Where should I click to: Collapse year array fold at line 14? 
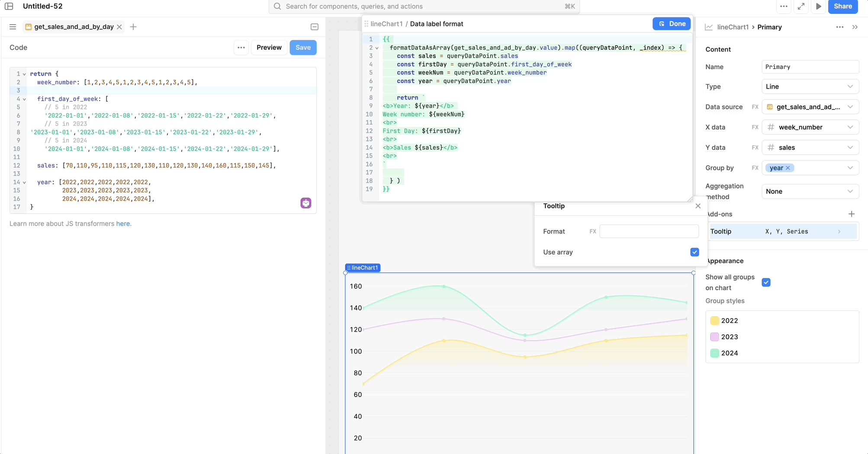coord(24,182)
